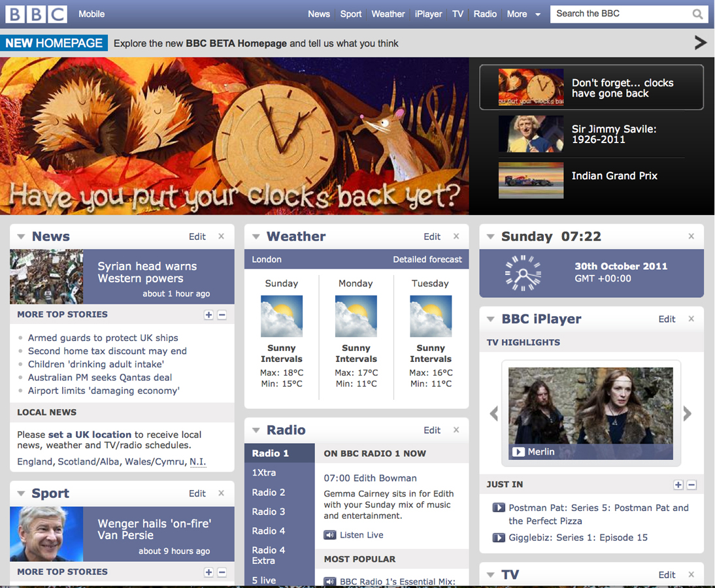Select the Indian Grand Prix thumbnail
This screenshot has width=715, height=588.
[531, 180]
